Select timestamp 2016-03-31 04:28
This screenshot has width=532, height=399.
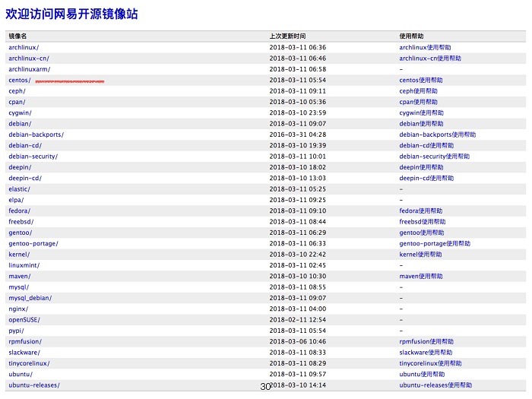(298, 135)
